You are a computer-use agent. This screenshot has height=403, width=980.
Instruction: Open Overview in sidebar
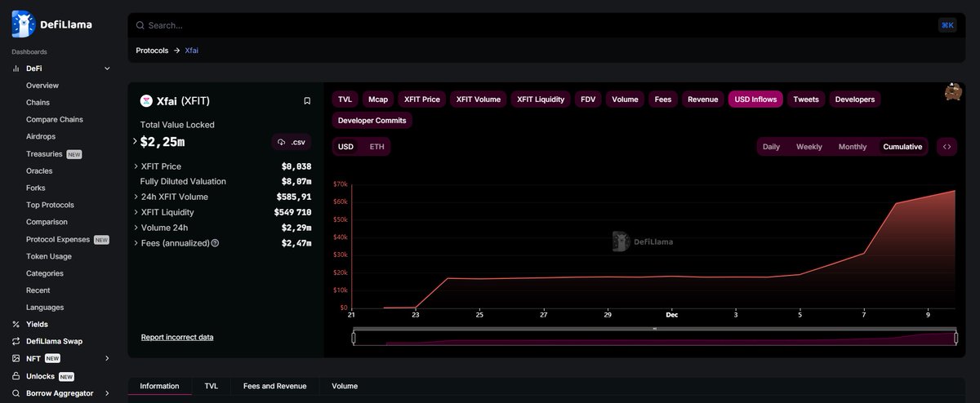click(42, 86)
